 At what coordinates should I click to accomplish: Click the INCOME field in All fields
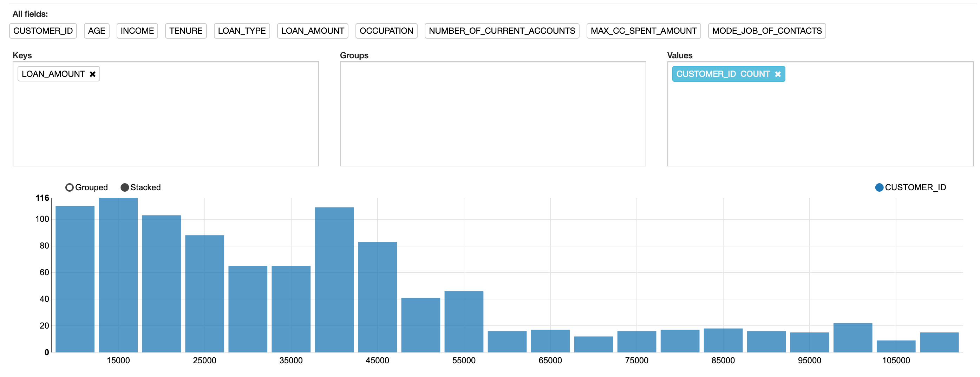[137, 31]
